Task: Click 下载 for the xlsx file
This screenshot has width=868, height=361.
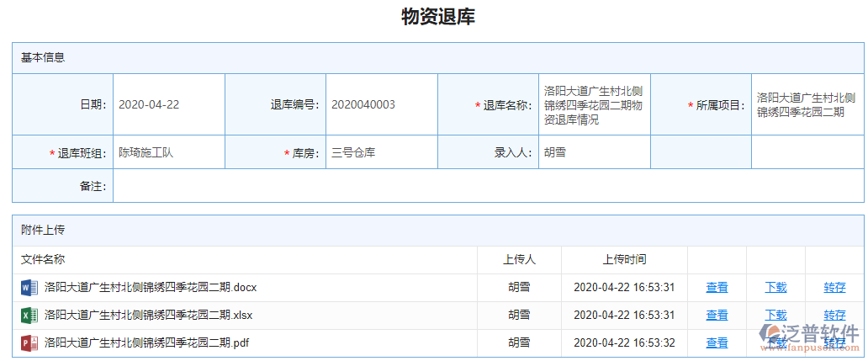Action: (775, 315)
